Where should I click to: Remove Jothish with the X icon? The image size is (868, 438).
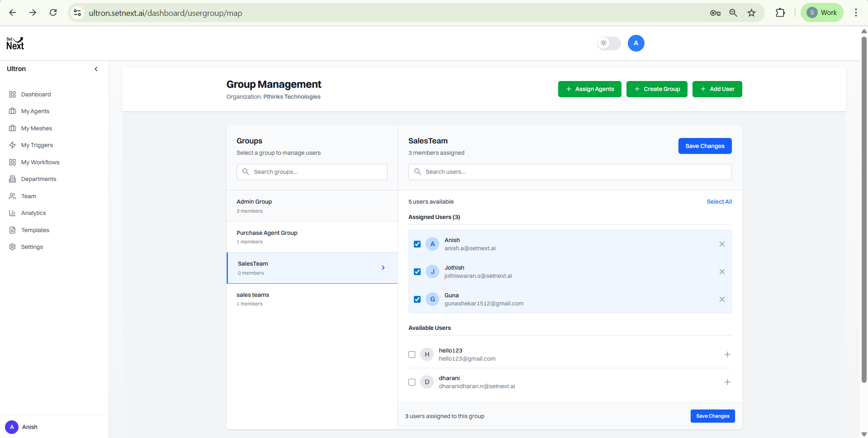point(722,272)
